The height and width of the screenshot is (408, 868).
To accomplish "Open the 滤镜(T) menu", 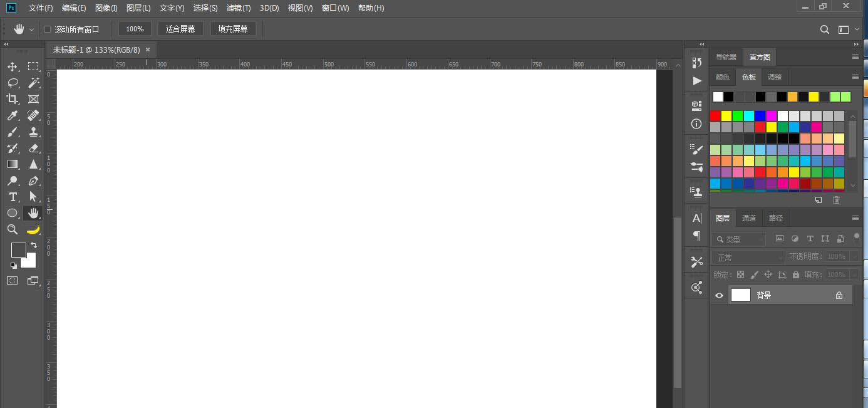I will 239,8.
